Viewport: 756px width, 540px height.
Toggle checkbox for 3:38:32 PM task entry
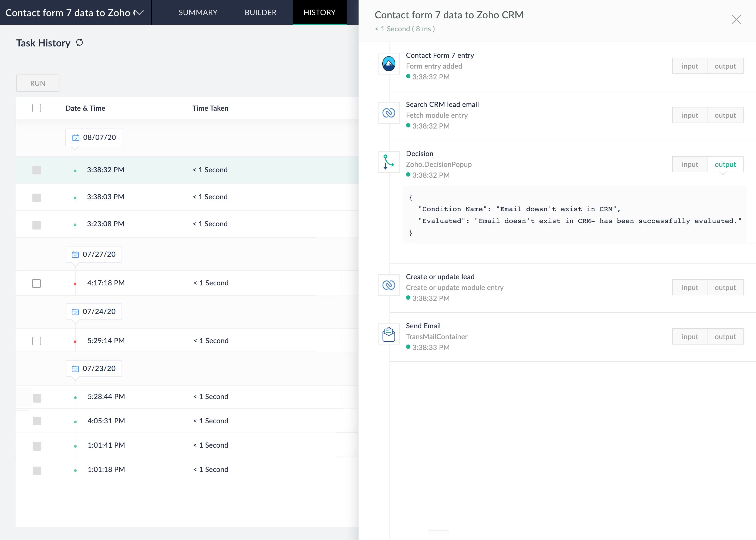click(37, 170)
